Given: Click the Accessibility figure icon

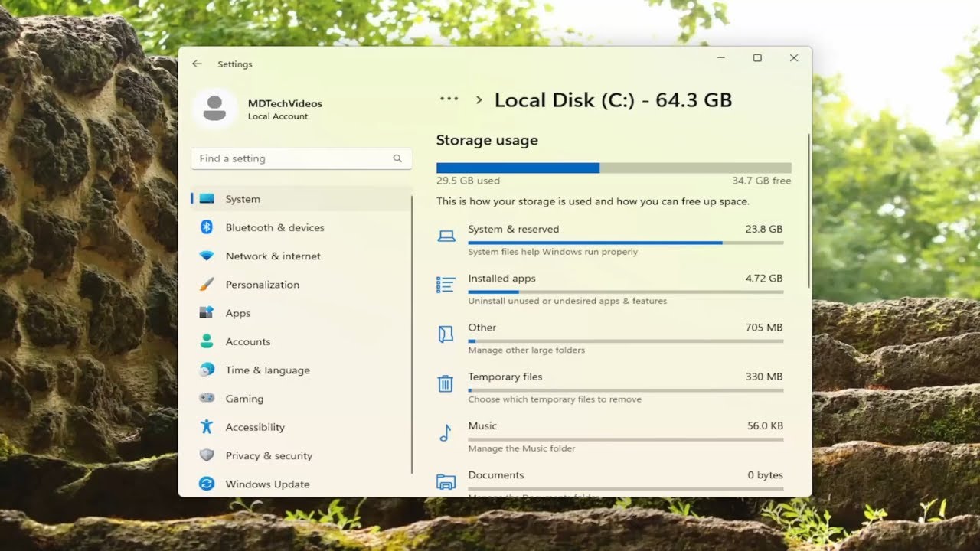Looking at the screenshot, I should tap(207, 427).
